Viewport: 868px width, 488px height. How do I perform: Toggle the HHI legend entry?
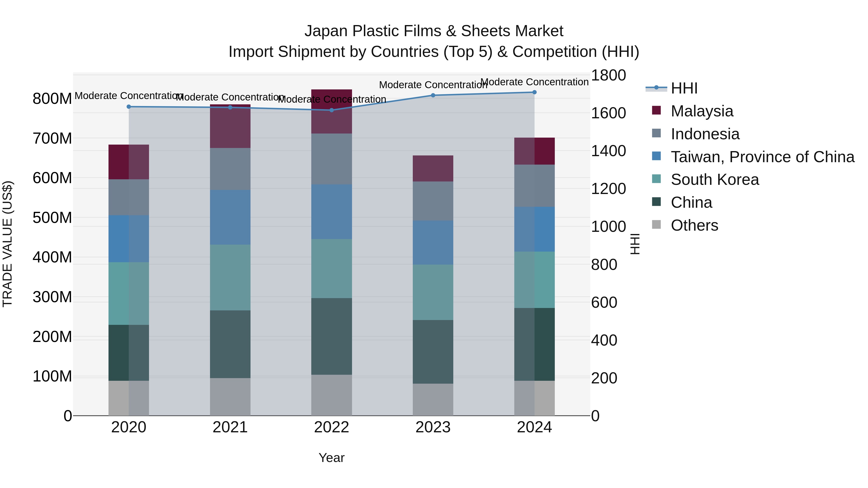[x=684, y=89]
